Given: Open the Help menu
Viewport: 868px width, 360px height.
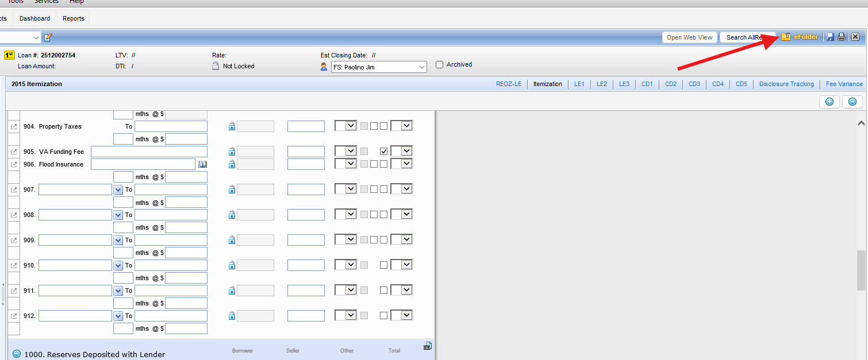Looking at the screenshot, I should click(76, 2).
